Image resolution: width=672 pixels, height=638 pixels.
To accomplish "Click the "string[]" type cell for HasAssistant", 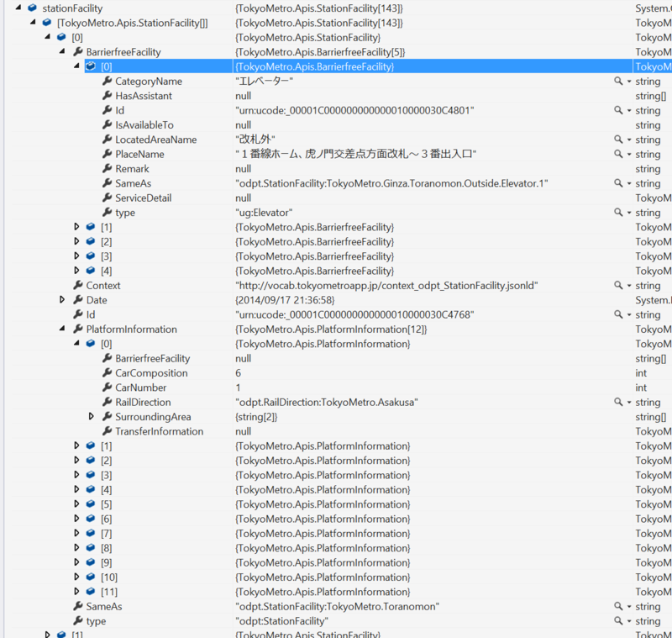I will point(650,96).
